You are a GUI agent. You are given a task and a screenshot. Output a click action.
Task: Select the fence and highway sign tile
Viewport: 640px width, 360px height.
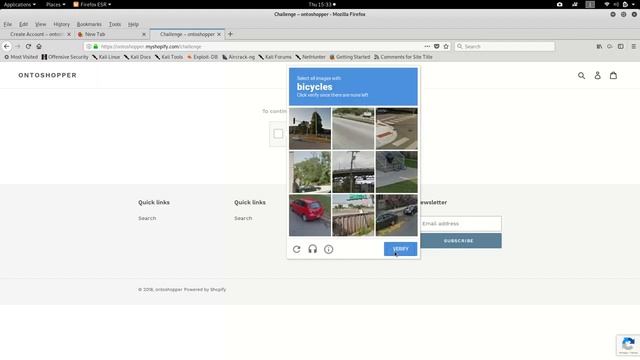click(353, 215)
